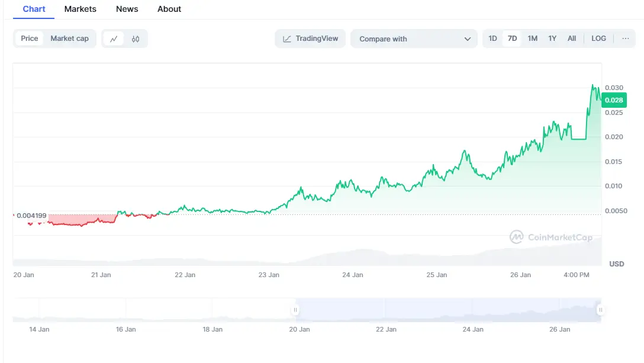Click 24 Jan in the navigator timeline
The height and width of the screenshot is (363, 644).
click(473, 329)
